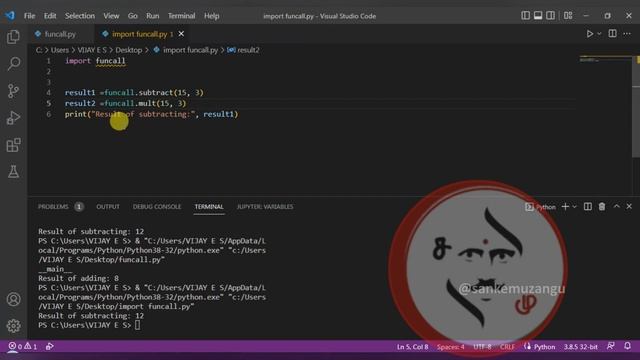The height and width of the screenshot is (360, 640).
Task: Open Source Control view
Action: 13,91
